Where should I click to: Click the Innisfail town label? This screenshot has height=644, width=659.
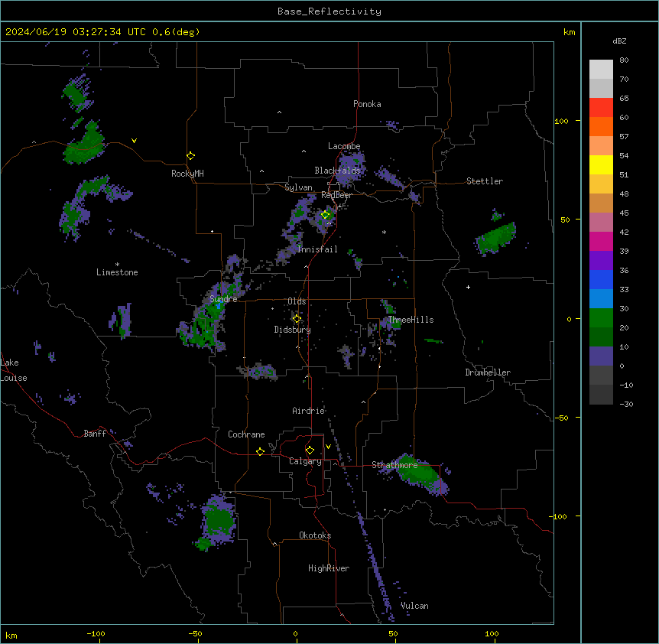click(x=318, y=249)
